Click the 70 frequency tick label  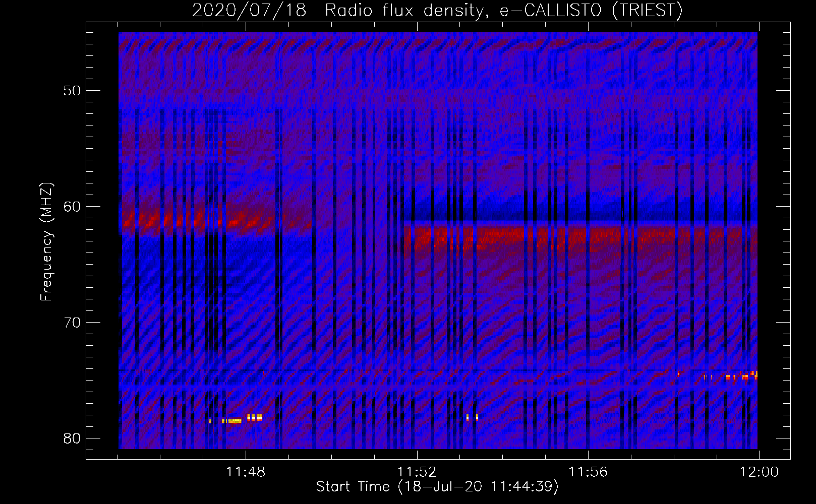click(x=72, y=322)
